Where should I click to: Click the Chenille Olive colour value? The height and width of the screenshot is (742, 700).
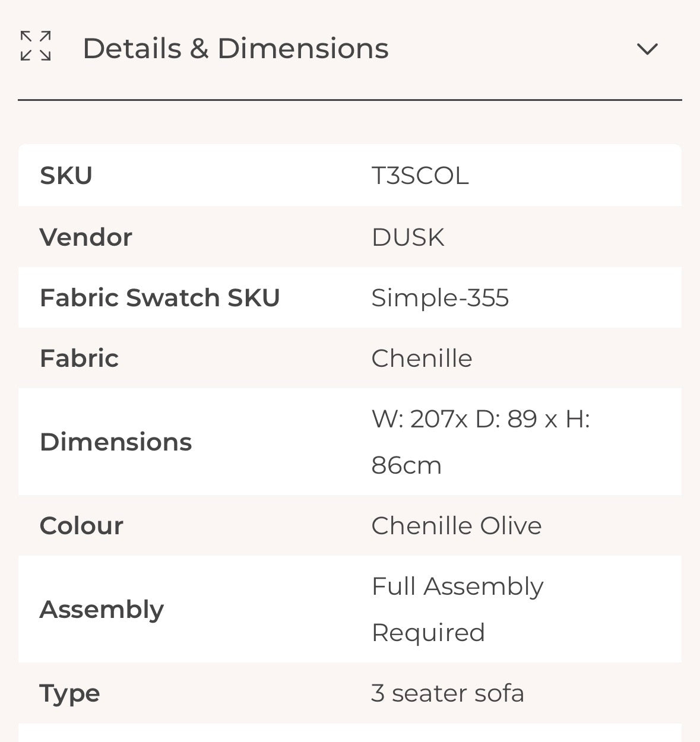(x=457, y=526)
